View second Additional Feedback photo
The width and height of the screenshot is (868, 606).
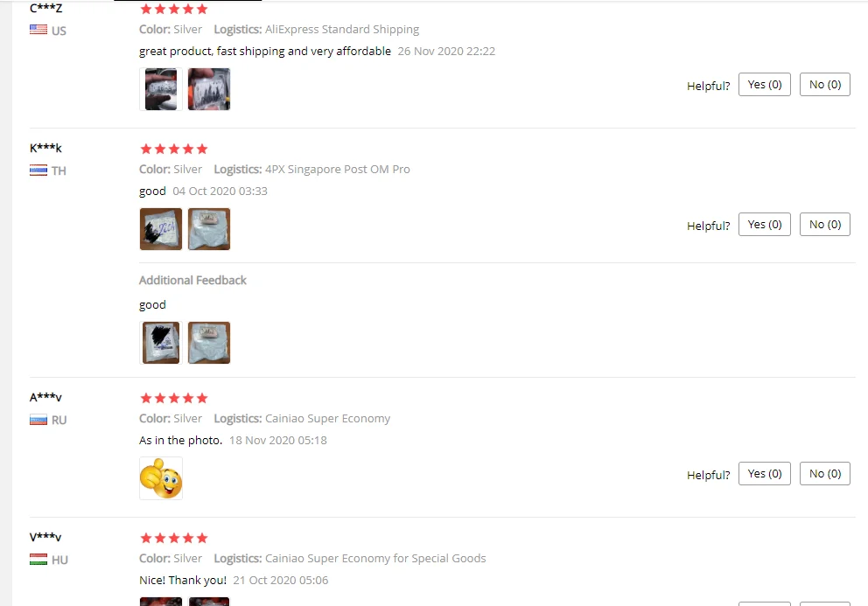(209, 343)
